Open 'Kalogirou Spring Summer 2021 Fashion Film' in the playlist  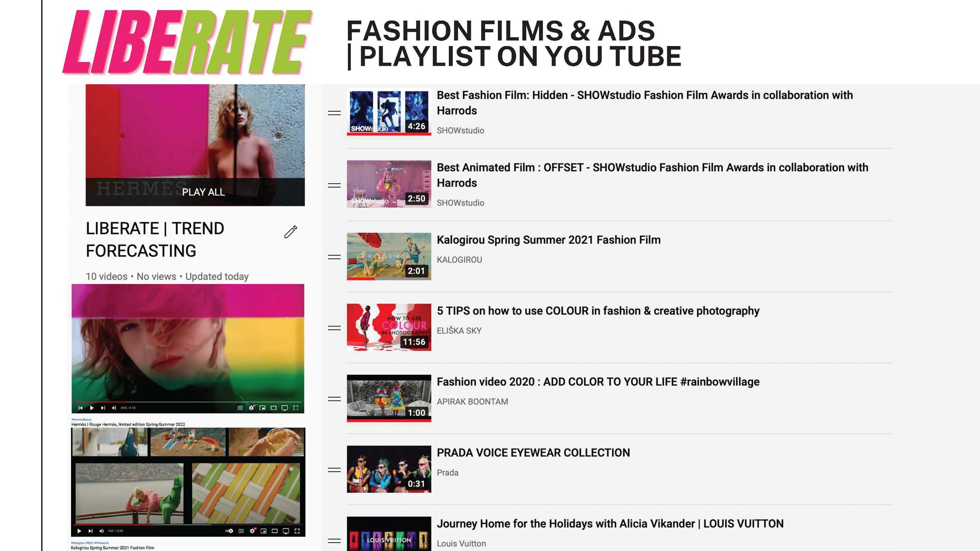click(x=549, y=240)
